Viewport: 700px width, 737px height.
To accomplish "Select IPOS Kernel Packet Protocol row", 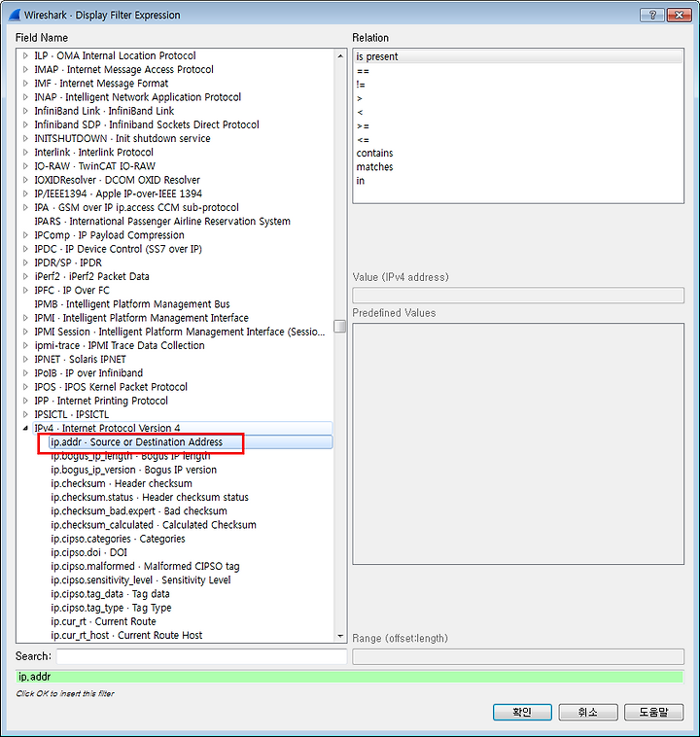I will 111,387.
